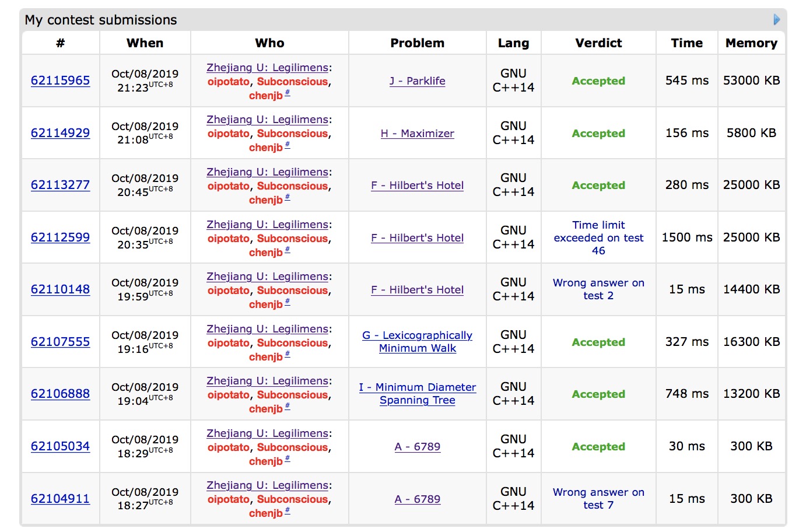Viewport: 792px width, 532px height.
Task: Click the # marker after chenjb in the J - Parklife row
Action: point(288,93)
